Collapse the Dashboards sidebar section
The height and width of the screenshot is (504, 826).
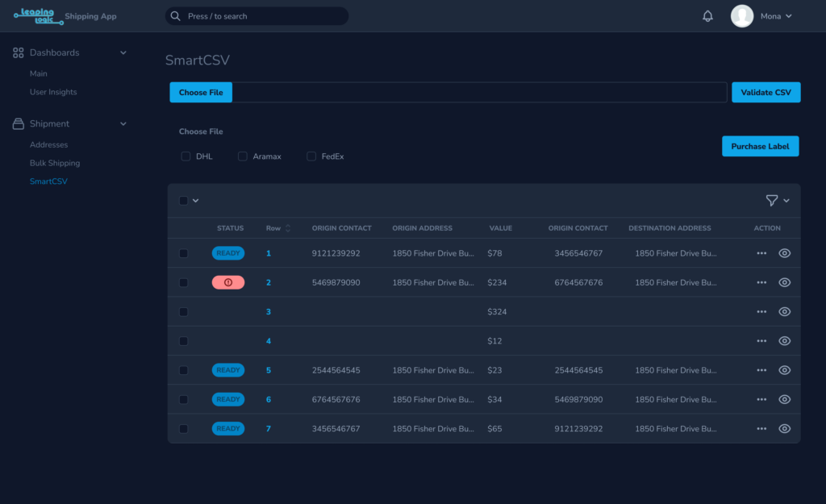(x=123, y=52)
